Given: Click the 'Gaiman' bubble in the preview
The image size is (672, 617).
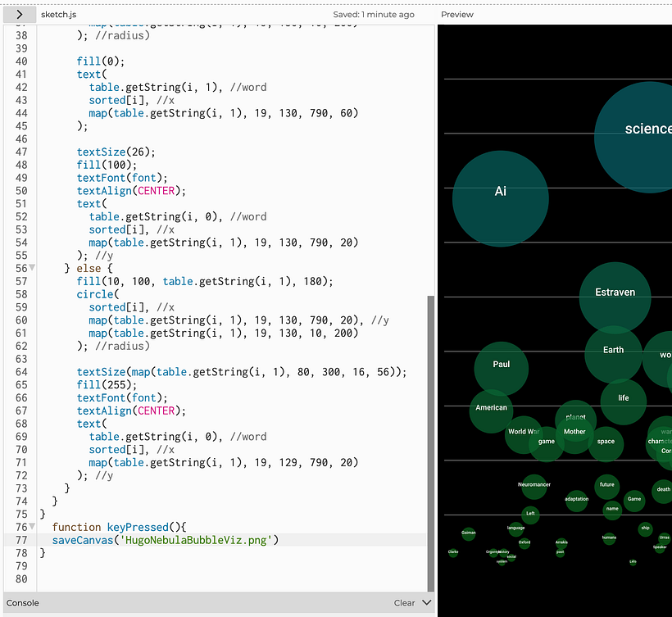Looking at the screenshot, I should click(469, 534).
